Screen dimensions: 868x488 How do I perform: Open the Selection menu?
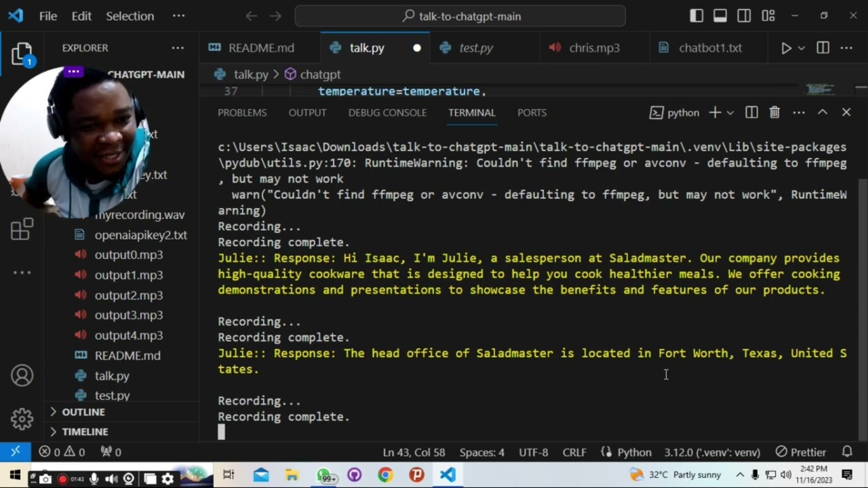click(x=130, y=16)
